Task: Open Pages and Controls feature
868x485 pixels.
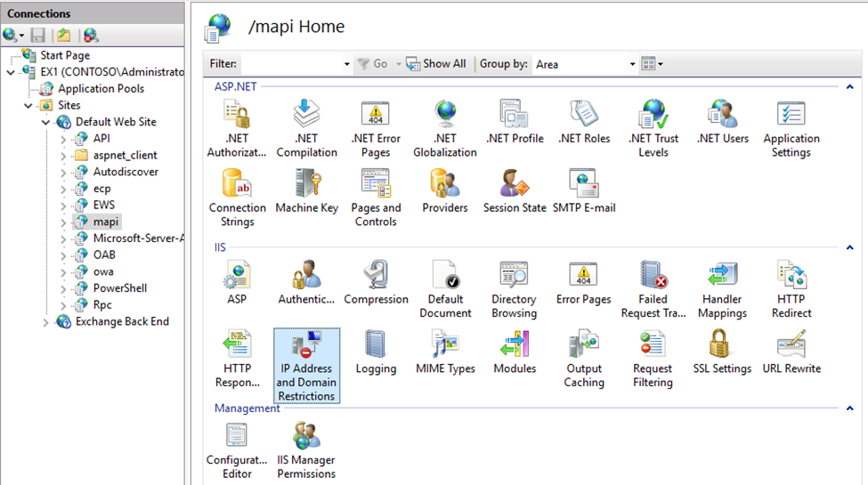Action: point(376,198)
